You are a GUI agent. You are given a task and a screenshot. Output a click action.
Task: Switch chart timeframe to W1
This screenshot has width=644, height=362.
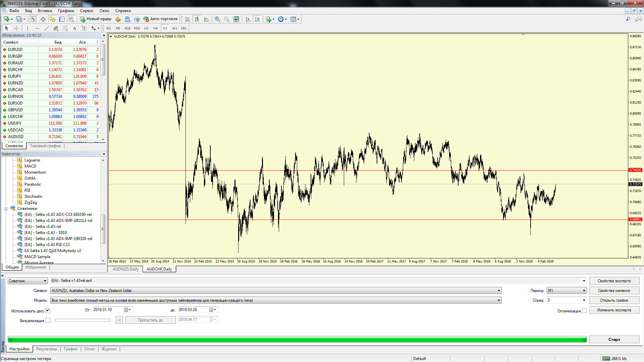(175, 28)
